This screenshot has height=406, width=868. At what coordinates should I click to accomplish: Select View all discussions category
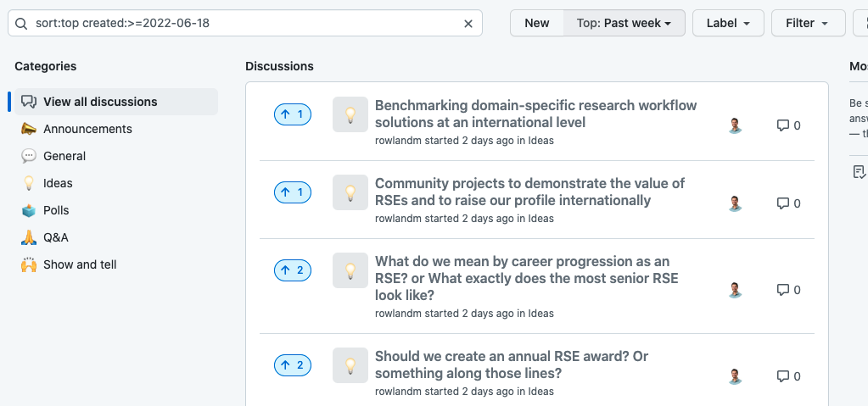pyautogui.click(x=100, y=102)
